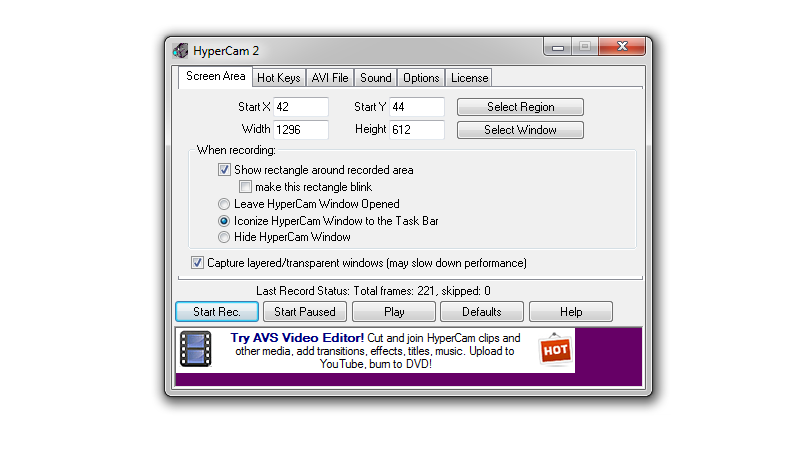This screenshot has height=452, width=795.
Task: Click the Try AVS Video Editor! link
Action: click(x=297, y=338)
